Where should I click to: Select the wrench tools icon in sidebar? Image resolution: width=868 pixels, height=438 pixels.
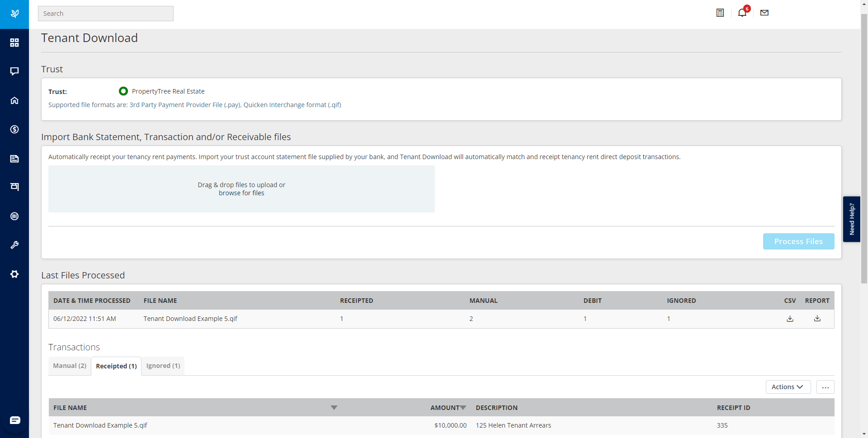coord(14,245)
